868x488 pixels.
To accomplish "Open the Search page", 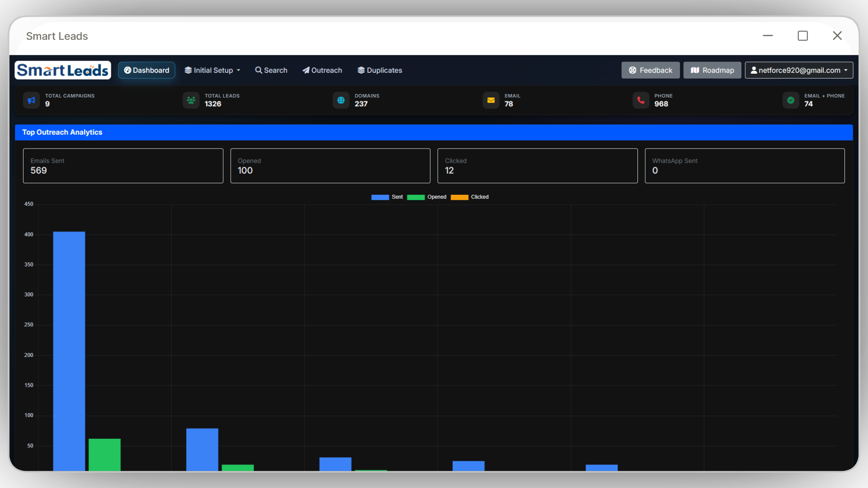I will point(271,70).
